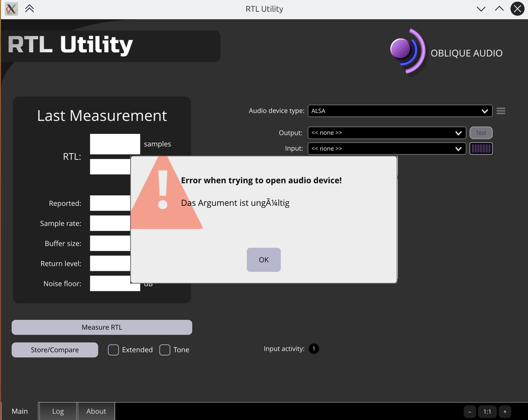Click 'Error when trying to open audio device!' heading

261,180
